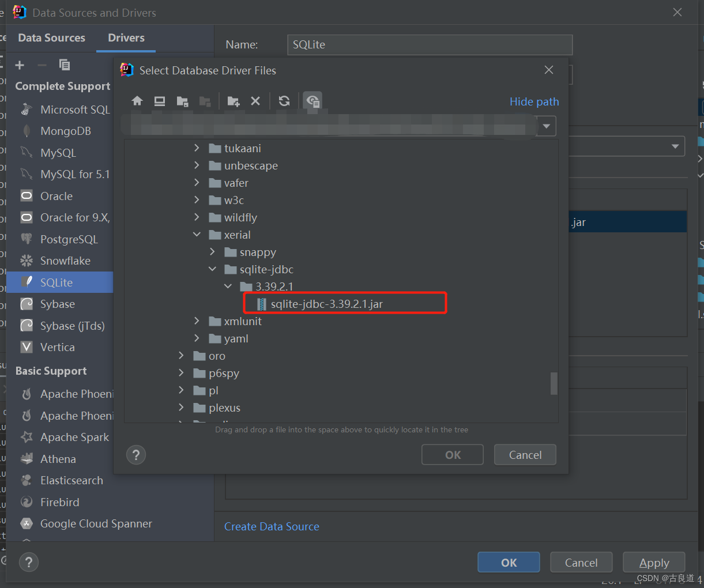Expand the wildfly folder

(x=197, y=217)
